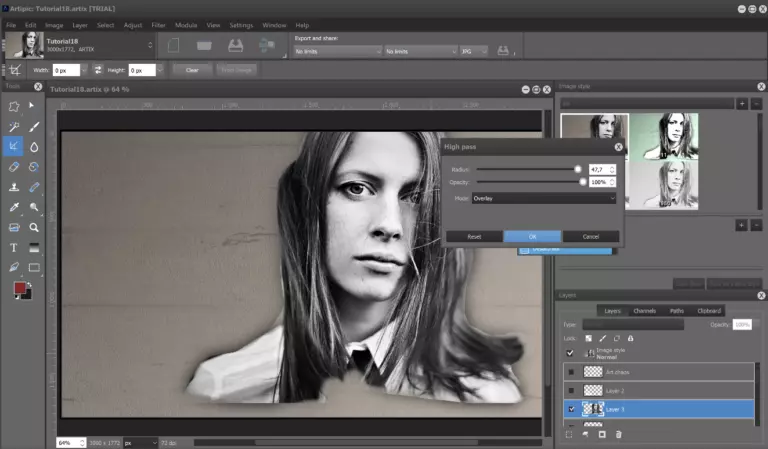Expand the first 'No limits' export dropdown
Viewport: 768px width, 449px height.
coord(337,51)
